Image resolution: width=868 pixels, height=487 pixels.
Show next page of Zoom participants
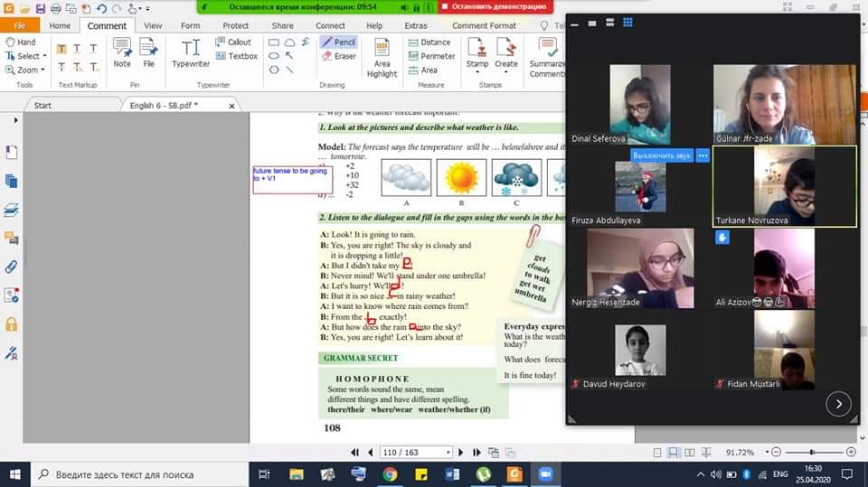tap(838, 404)
